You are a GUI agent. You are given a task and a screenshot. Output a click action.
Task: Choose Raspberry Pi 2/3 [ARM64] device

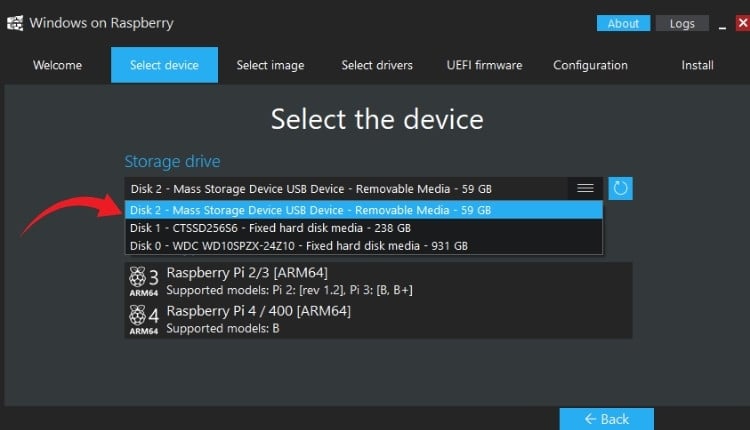coord(378,281)
